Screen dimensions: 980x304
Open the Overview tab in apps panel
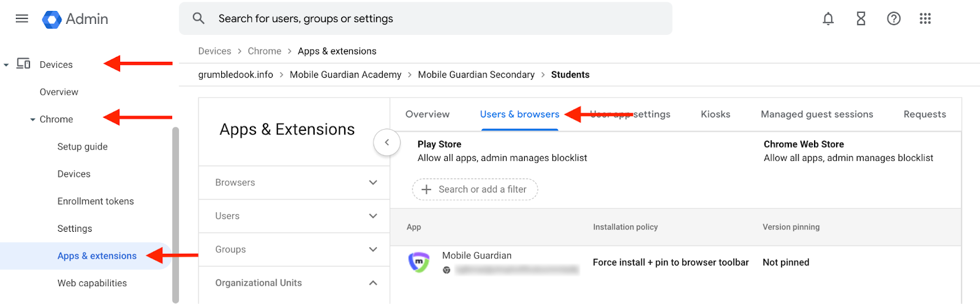[427, 114]
